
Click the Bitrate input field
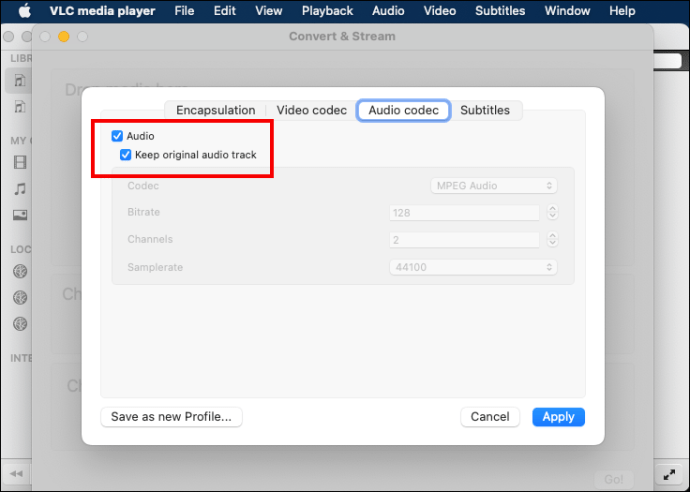[x=464, y=213]
